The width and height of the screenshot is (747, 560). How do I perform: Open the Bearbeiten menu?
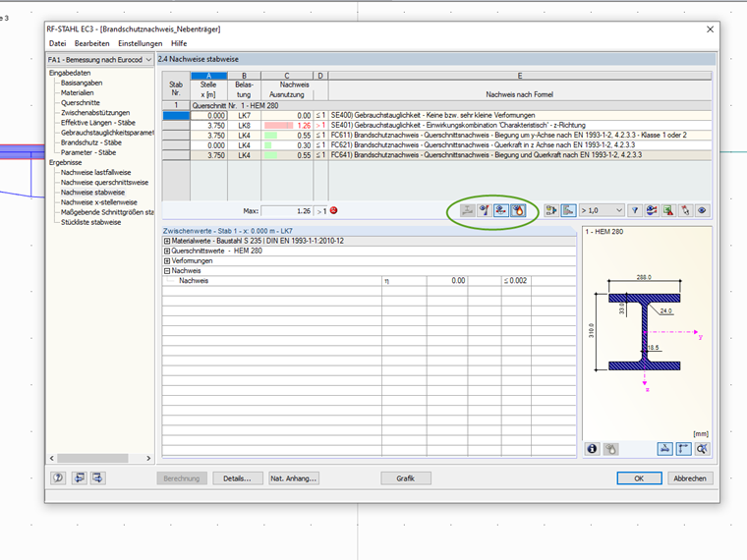tap(92, 43)
